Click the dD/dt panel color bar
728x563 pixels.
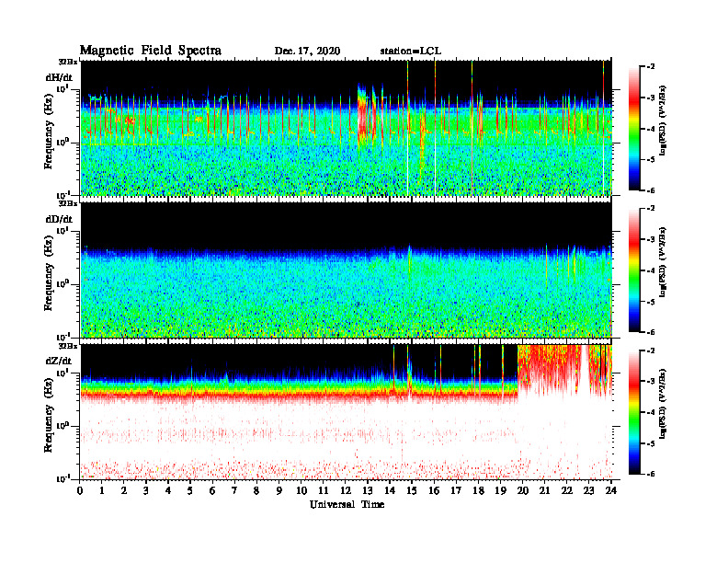634,270
